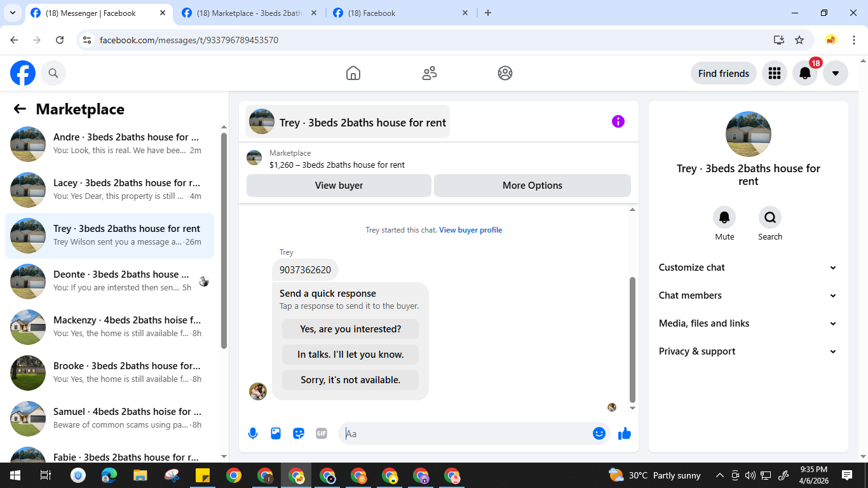Click the browser reload button
Image resolution: width=868 pixels, height=488 pixels.
(60, 40)
